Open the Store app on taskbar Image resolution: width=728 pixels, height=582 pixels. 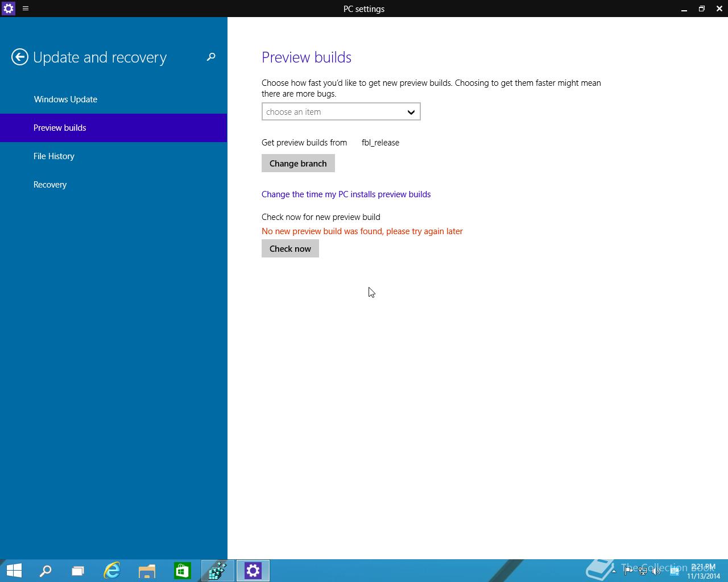(x=182, y=571)
